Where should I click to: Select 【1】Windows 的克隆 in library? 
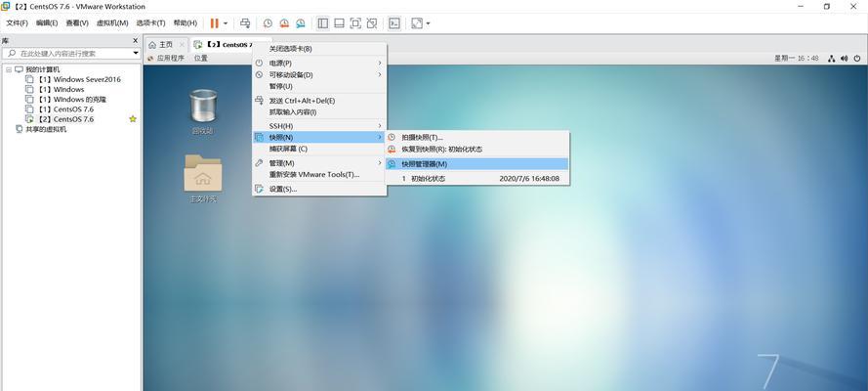tap(65, 99)
